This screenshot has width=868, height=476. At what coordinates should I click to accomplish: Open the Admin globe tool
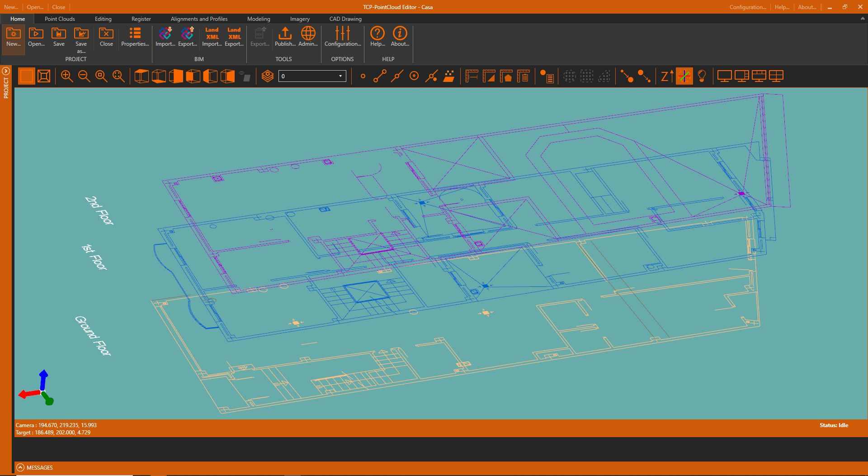pyautogui.click(x=308, y=37)
